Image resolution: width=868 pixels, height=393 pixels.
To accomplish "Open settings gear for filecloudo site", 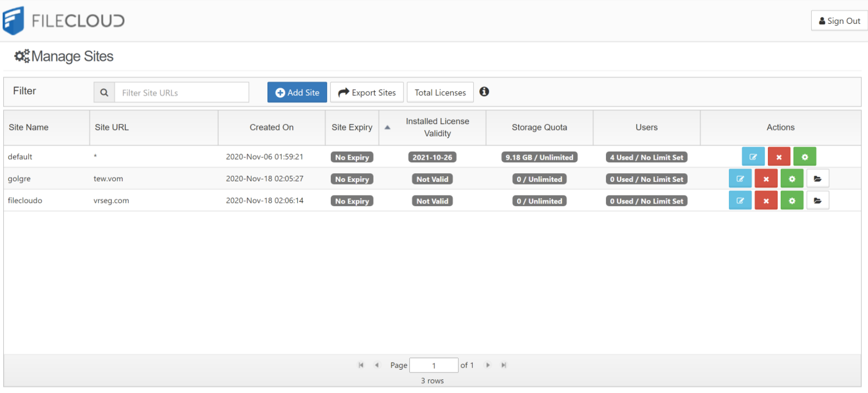I will (x=792, y=201).
